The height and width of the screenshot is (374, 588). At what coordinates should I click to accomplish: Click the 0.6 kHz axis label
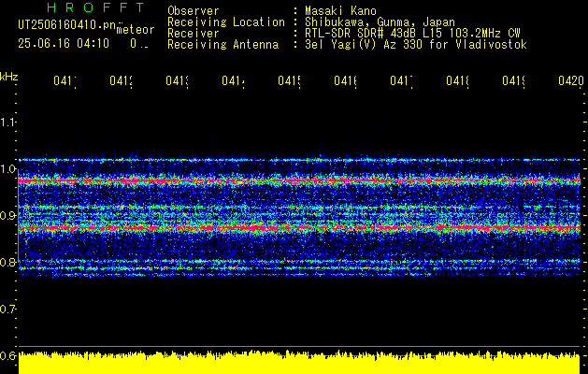click(x=8, y=355)
